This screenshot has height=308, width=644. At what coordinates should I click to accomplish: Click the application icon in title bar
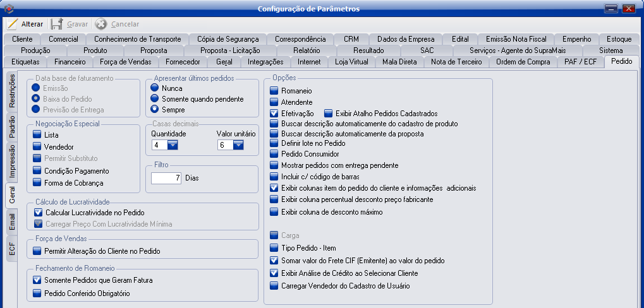9,9
